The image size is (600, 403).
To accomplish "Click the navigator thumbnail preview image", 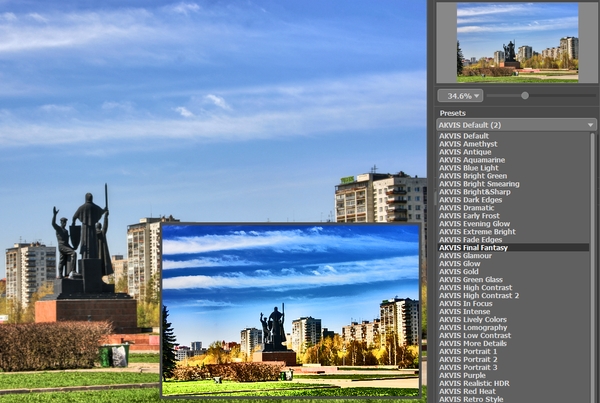I will (517, 42).
